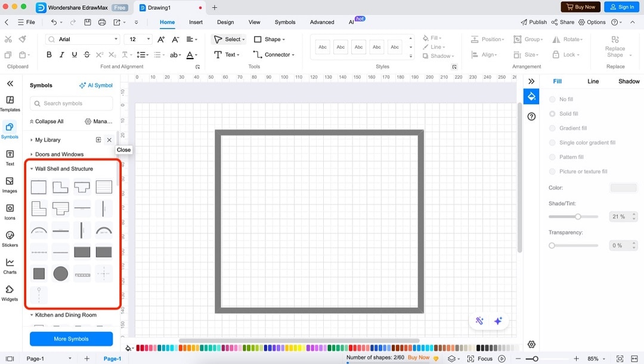Click the help question mark in right panel
This screenshot has width=644, height=364.
531,117
